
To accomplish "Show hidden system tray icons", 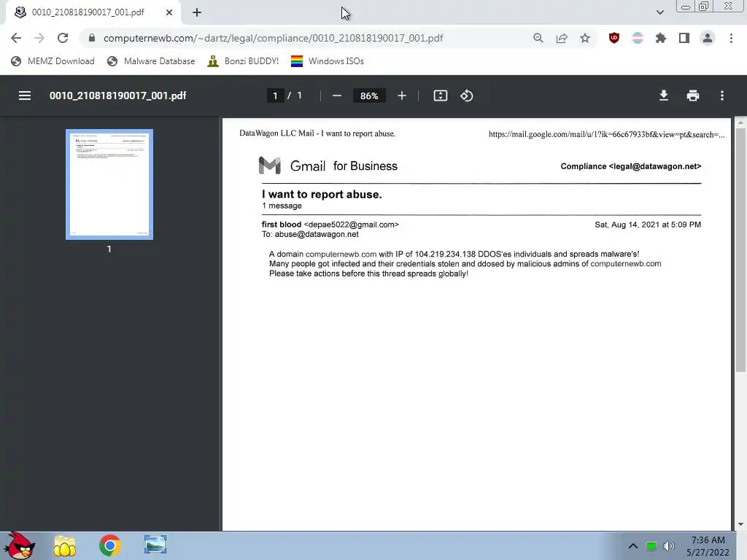I will tap(632, 546).
